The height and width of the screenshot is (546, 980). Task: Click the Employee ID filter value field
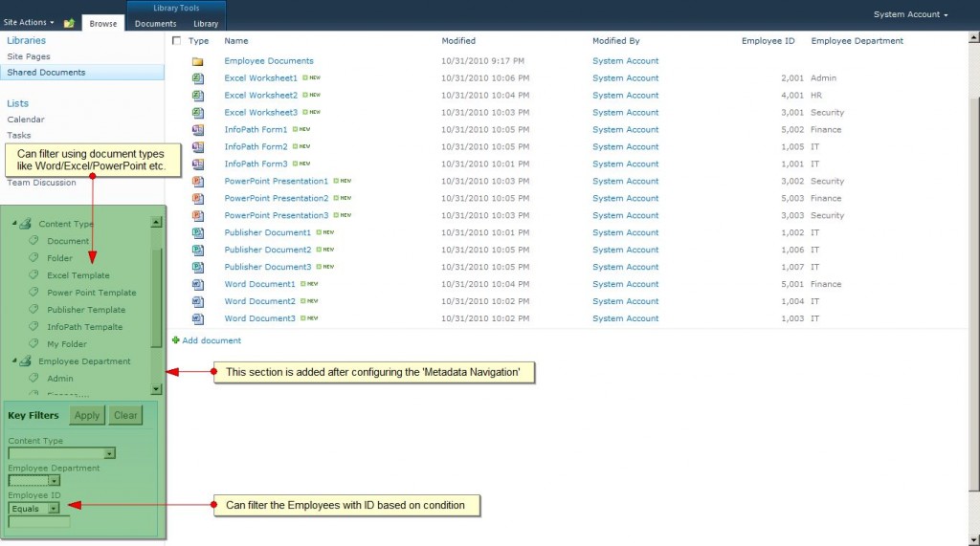38,522
